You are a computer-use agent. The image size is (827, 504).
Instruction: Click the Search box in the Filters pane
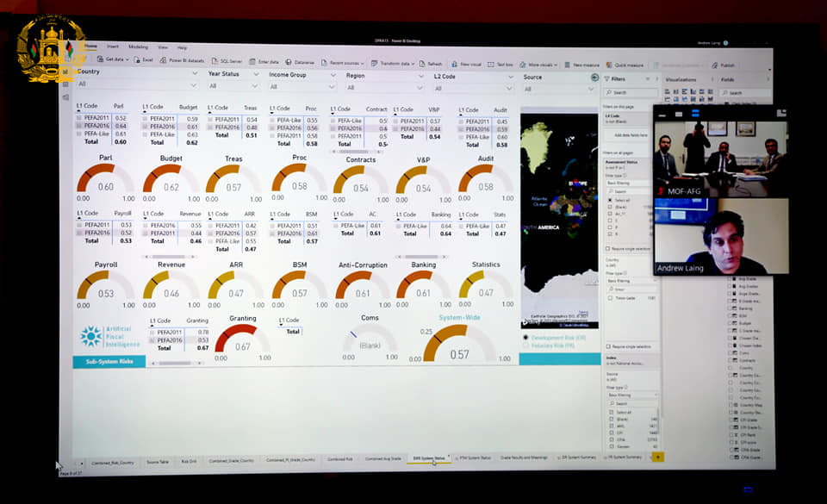[x=631, y=93]
